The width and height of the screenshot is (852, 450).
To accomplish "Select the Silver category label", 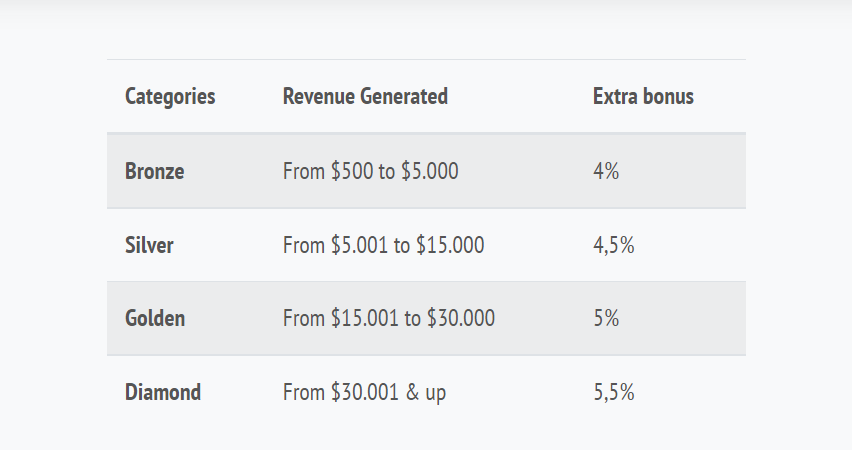I will (x=149, y=245).
